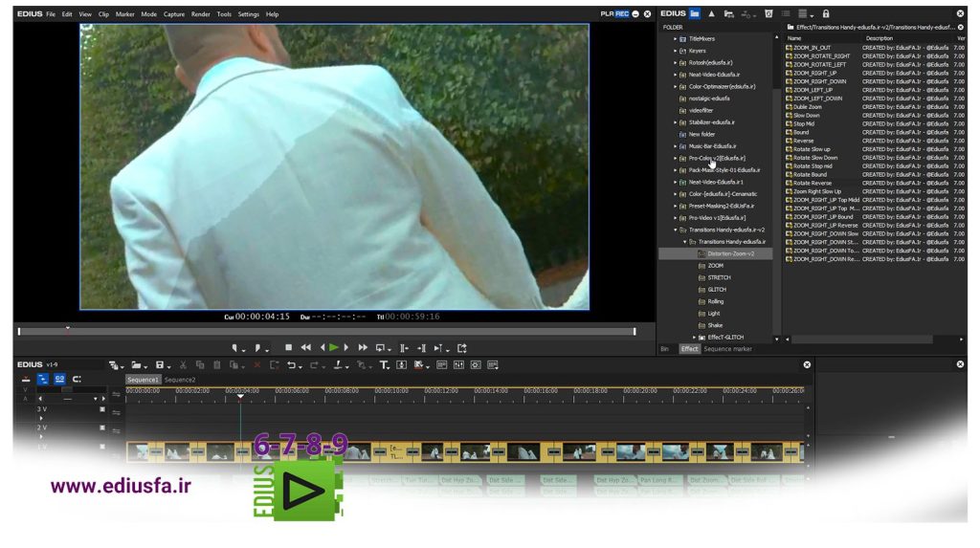Expand the Music-Bar-Ediusfa.ir folder
Viewport: 980px width, 548px height.
coord(675,146)
